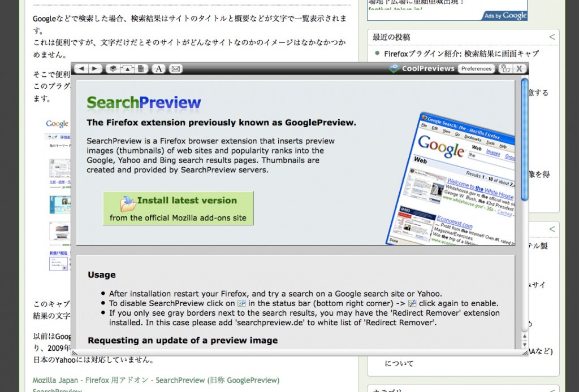
Task: Toggle the pin icon to keep preview open
Action: [x=506, y=68]
